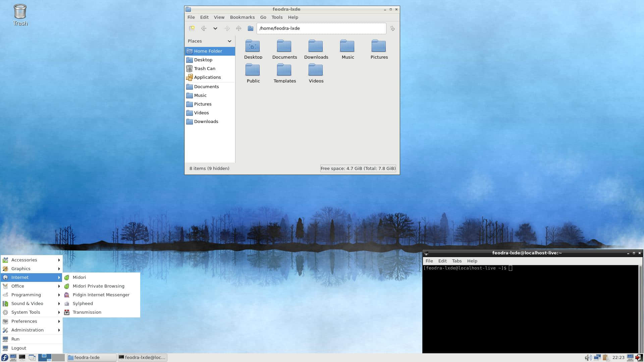Select the Videos folder in sidebar
This screenshot has width=644, height=362.
pyautogui.click(x=201, y=113)
